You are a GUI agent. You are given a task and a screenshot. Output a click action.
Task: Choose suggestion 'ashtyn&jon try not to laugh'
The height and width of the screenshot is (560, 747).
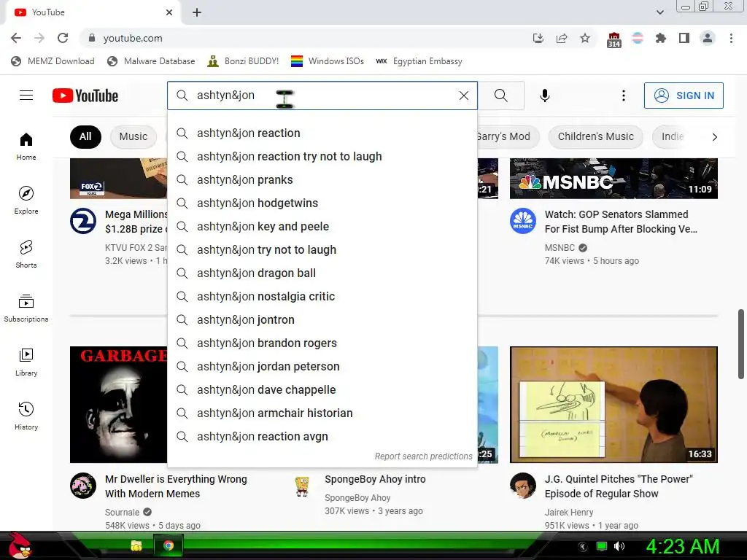pos(322,249)
